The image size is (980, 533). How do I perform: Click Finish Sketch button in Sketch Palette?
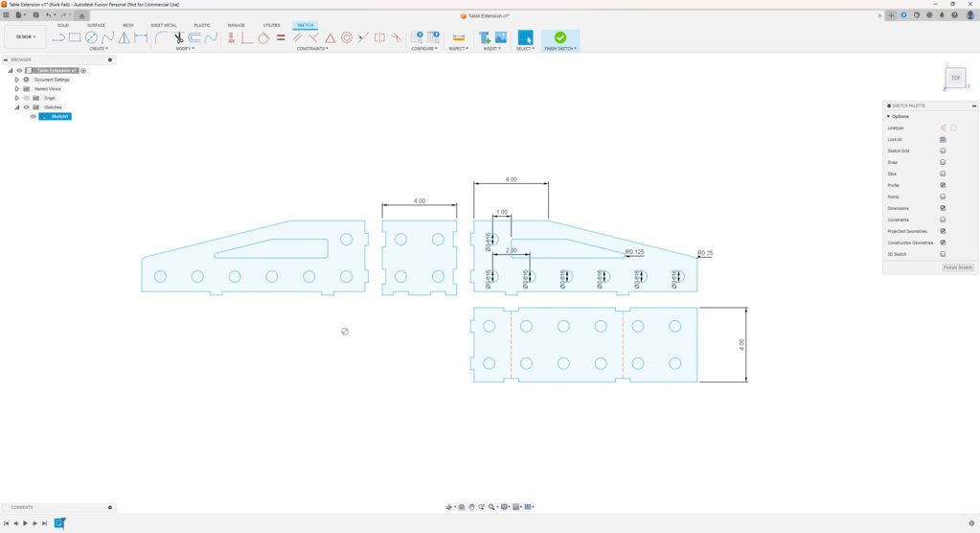pyautogui.click(x=958, y=267)
